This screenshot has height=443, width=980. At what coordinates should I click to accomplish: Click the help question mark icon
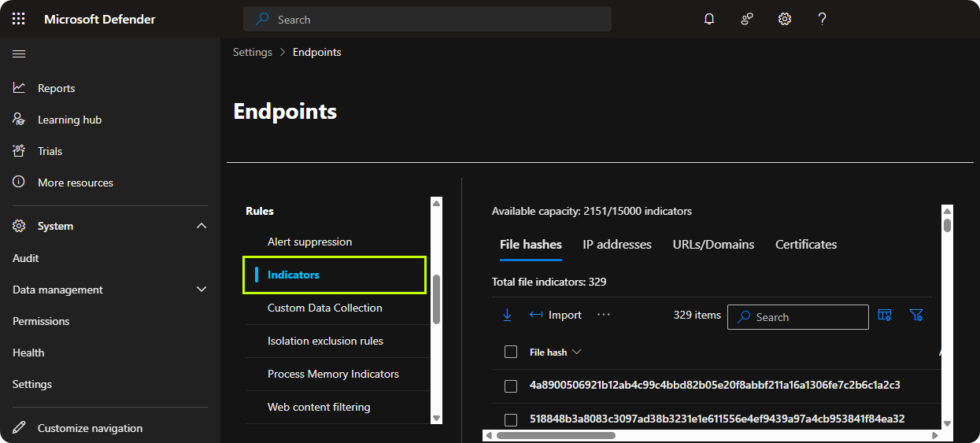coord(823,19)
